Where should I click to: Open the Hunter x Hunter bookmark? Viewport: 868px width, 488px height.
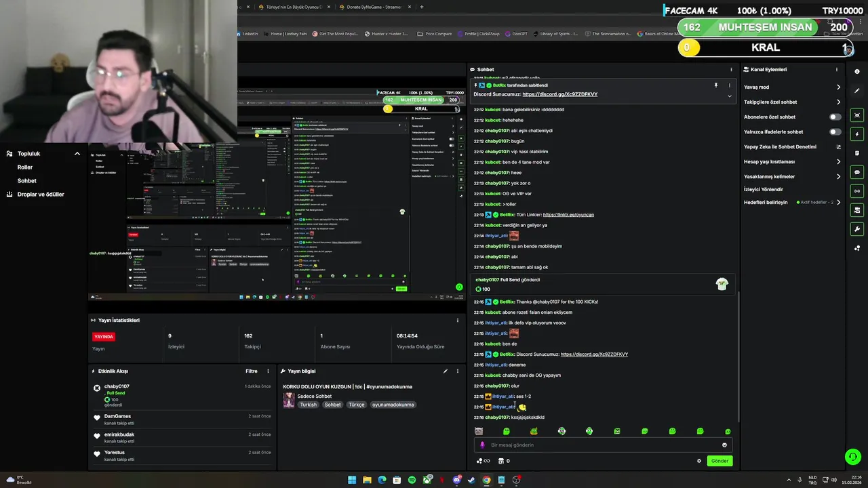click(x=387, y=33)
